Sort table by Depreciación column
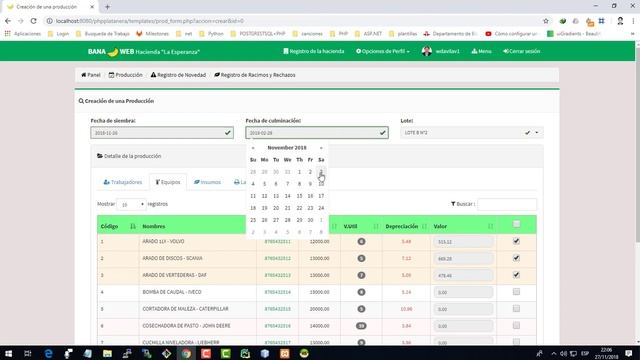640x360 pixels. 406,226
